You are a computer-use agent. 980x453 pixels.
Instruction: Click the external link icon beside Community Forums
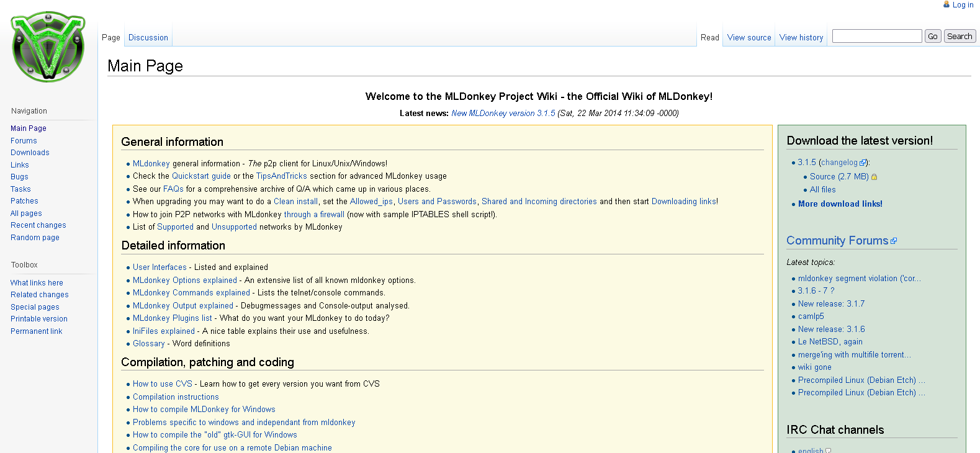894,241
